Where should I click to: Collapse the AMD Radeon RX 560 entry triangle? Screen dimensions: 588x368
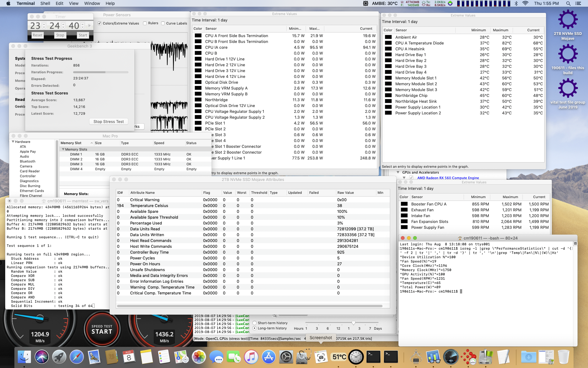(x=404, y=178)
